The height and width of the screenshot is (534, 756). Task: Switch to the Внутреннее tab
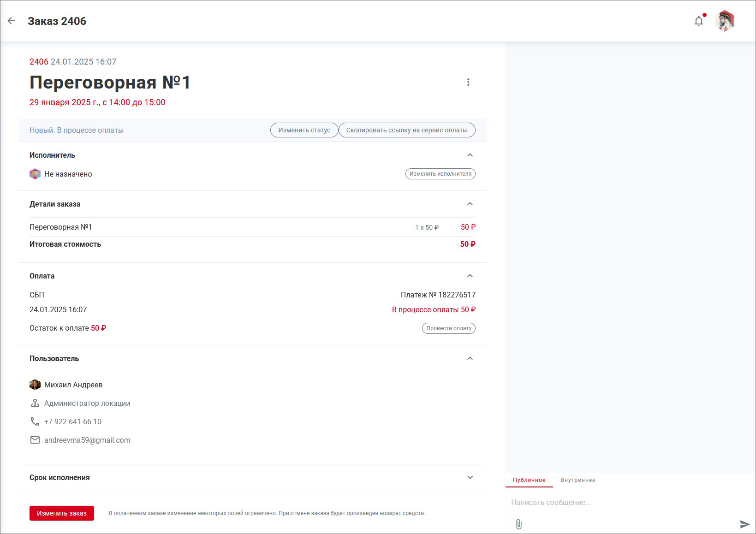(x=577, y=480)
